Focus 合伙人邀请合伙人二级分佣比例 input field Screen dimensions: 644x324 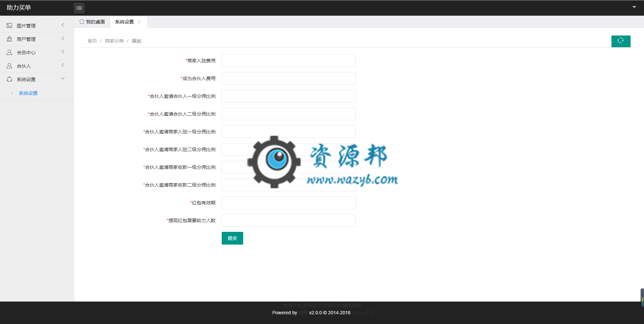pyautogui.click(x=289, y=114)
